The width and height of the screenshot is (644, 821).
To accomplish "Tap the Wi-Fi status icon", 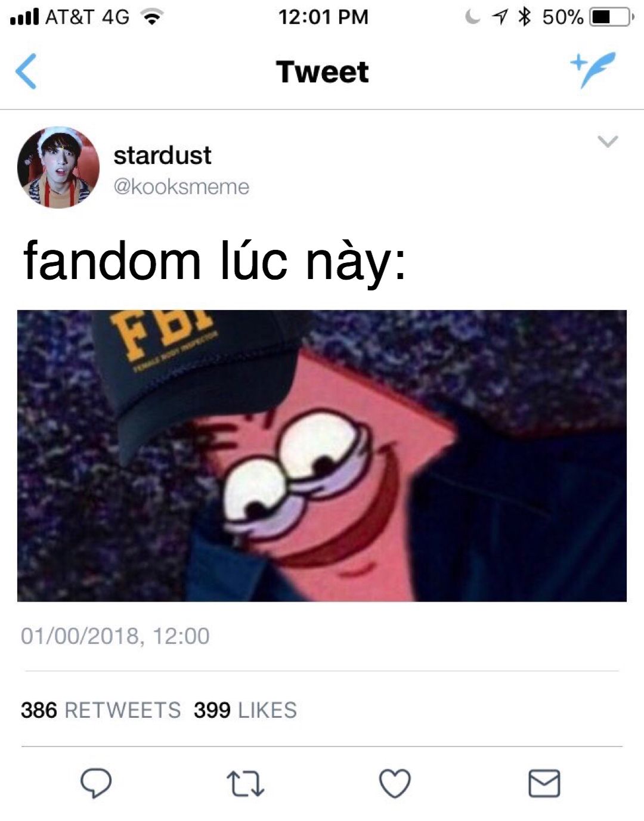I will pyautogui.click(x=152, y=17).
